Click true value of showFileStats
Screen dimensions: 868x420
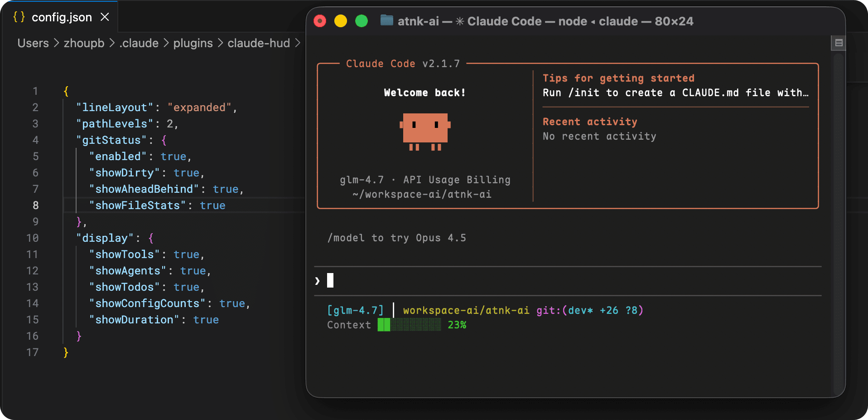(212, 205)
